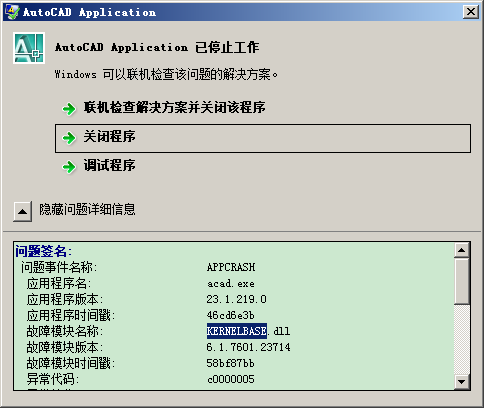Image resolution: width=484 pixels, height=408 pixels.
Task: Click the title bar AutoCAD small icon
Action: point(12,12)
